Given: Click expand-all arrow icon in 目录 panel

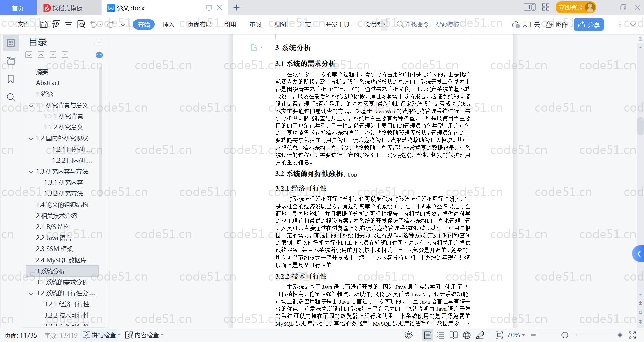Looking at the screenshot, I should (x=29, y=55).
